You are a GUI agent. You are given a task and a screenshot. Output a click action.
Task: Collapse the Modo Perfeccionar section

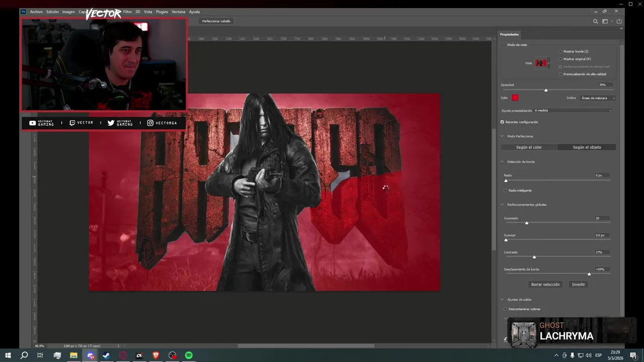click(502, 136)
